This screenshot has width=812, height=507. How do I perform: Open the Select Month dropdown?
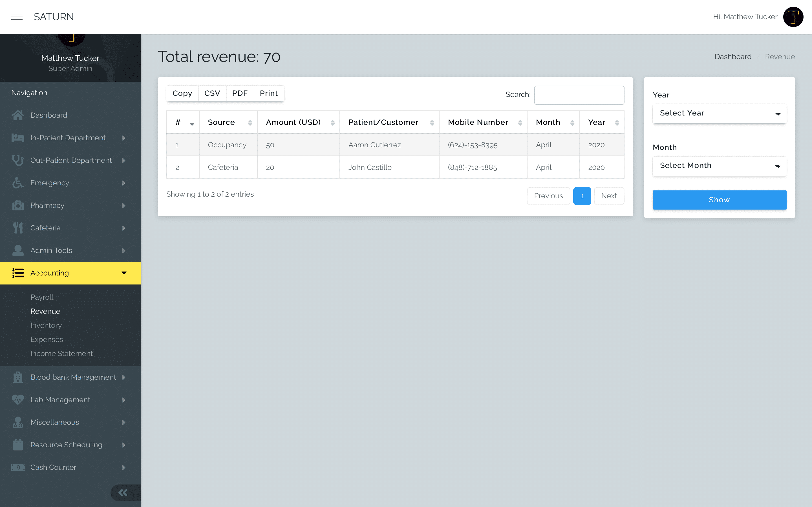click(x=719, y=166)
